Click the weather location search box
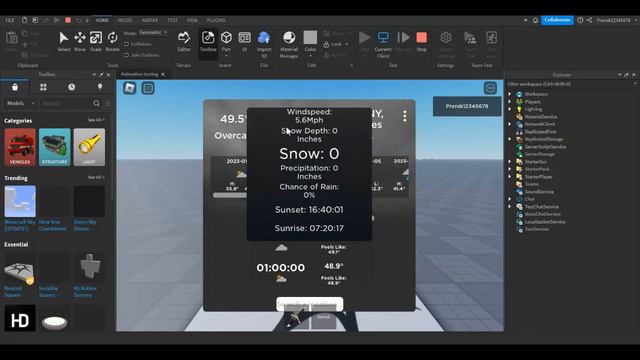640x360 pixels. (309, 304)
